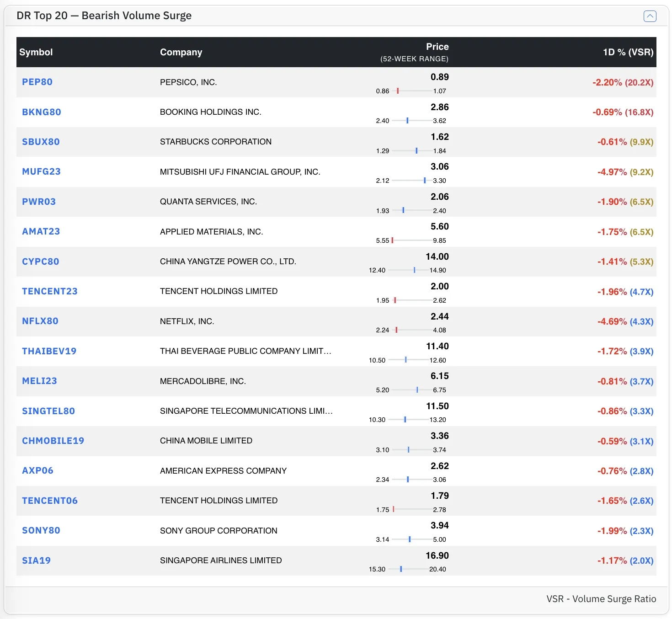This screenshot has height=619, width=672.
Task: Open the AMAT23 symbol link
Action: pos(41,231)
